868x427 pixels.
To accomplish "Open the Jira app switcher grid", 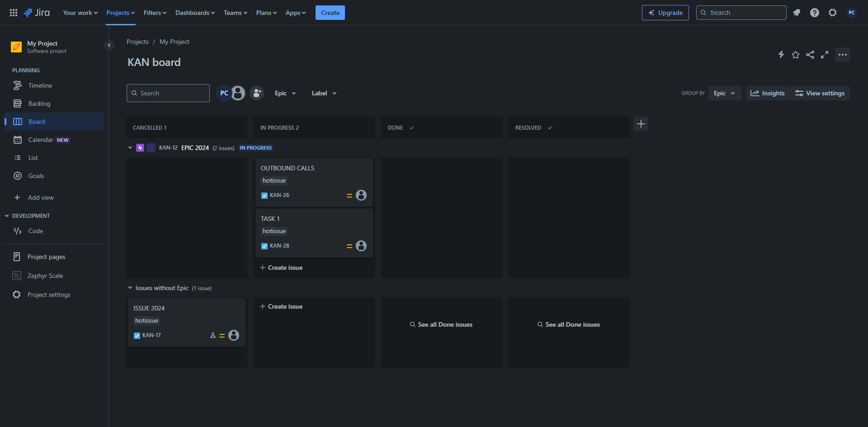I will [14, 13].
